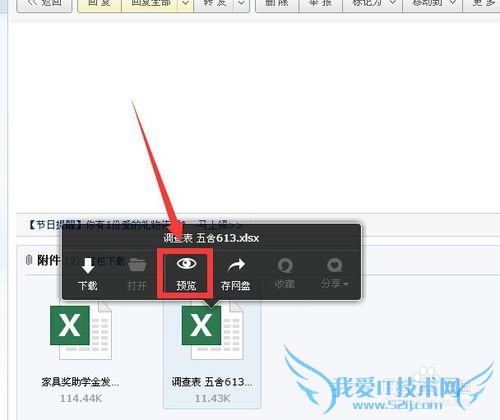Image resolution: width=500 pixels, height=420 pixels.
Task: Click the file name 家具奖助学金发...
Action: click(80, 382)
